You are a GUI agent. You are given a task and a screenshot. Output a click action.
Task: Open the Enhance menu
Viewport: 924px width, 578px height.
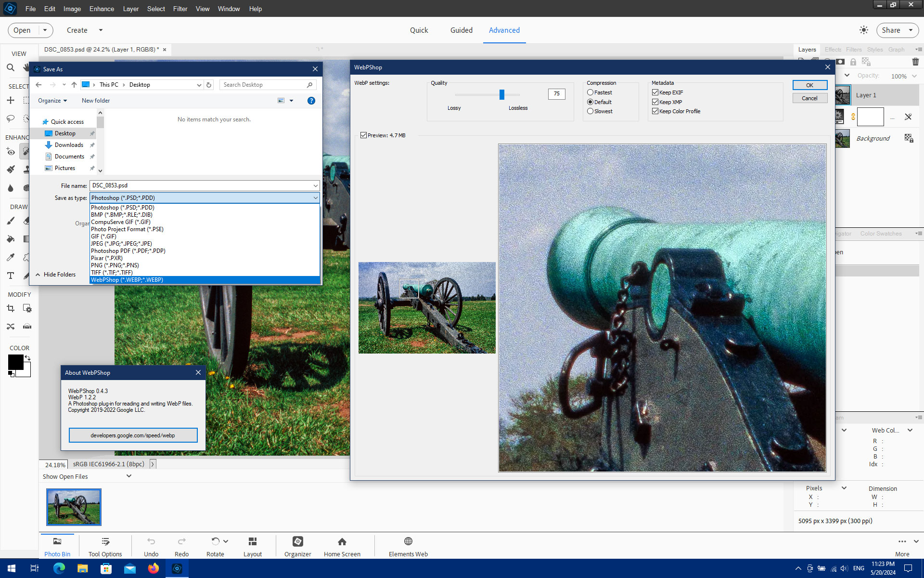(x=101, y=9)
